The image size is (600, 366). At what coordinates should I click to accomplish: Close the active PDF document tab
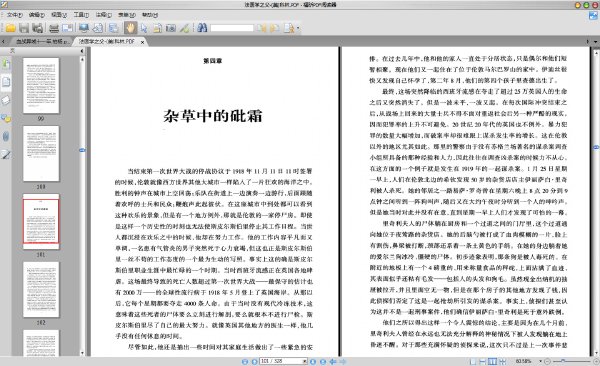(x=142, y=42)
